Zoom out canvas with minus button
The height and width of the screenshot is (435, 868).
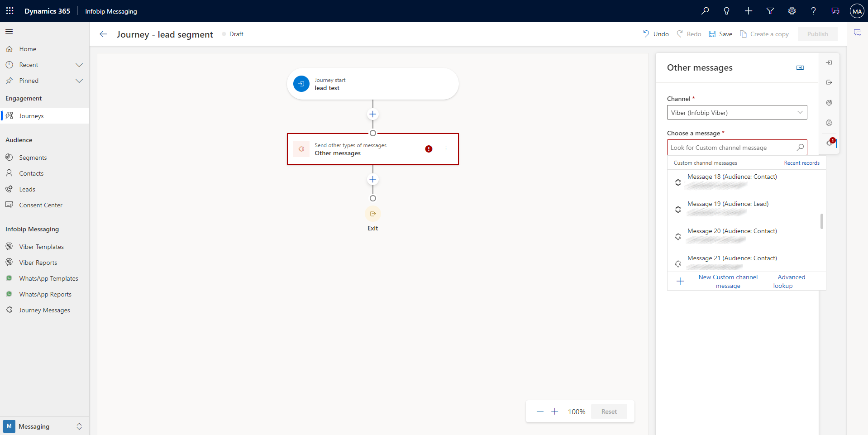(x=540, y=411)
